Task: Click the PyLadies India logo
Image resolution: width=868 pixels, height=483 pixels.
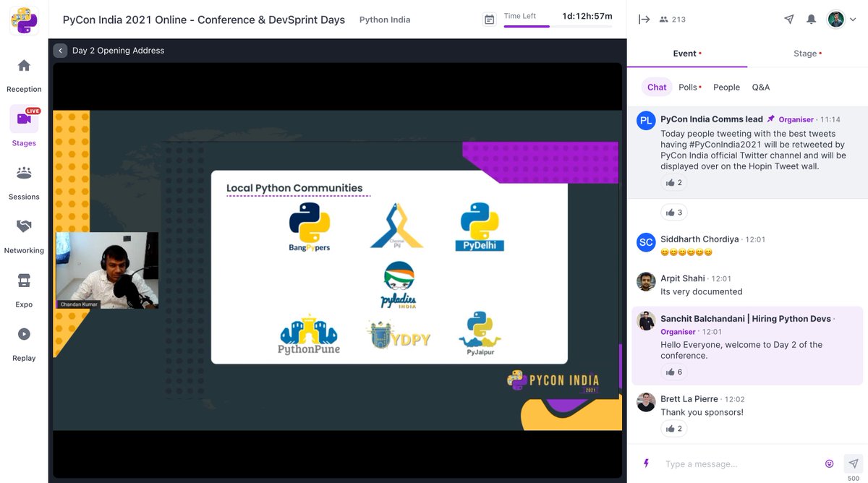Action: tap(399, 286)
